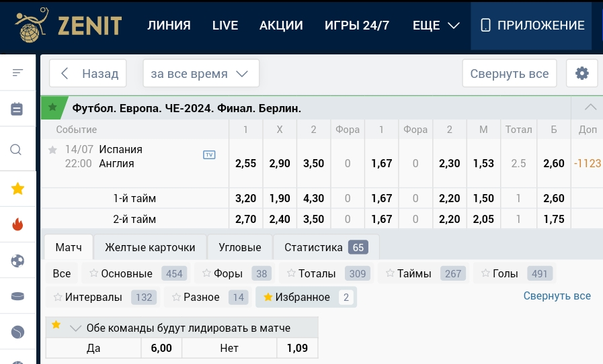Open the 'за все время' dropdown
Viewport: 603px width, 364px height.
point(201,73)
